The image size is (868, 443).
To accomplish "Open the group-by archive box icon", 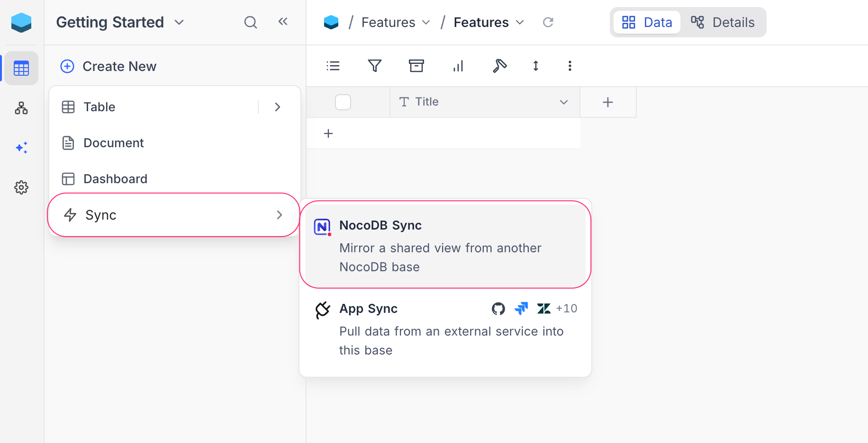I will coord(416,66).
